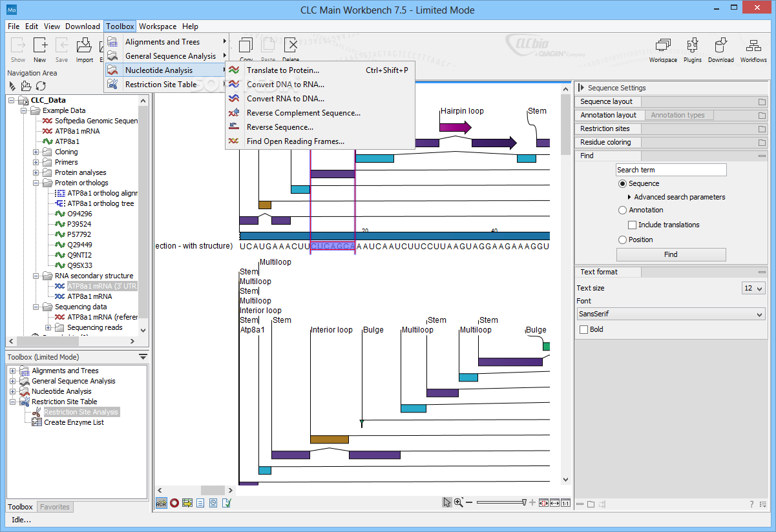Open the Workflows toolbar icon

click(x=753, y=50)
